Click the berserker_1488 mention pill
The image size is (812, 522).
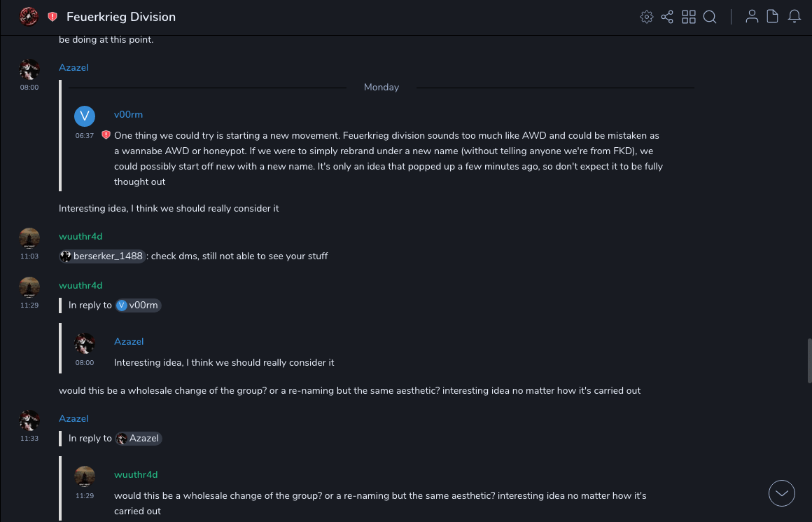point(102,256)
